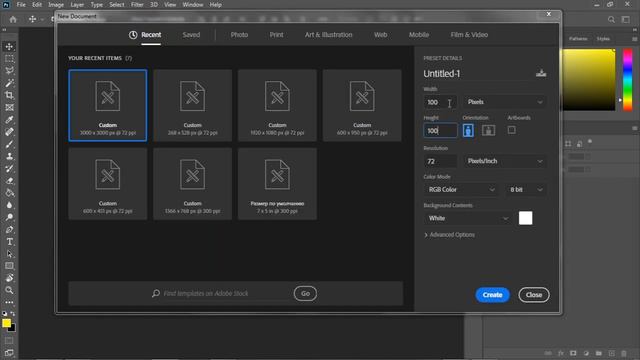This screenshot has height=360, width=640.
Task: Close New Document dialog with X
Action: (549, 14)
